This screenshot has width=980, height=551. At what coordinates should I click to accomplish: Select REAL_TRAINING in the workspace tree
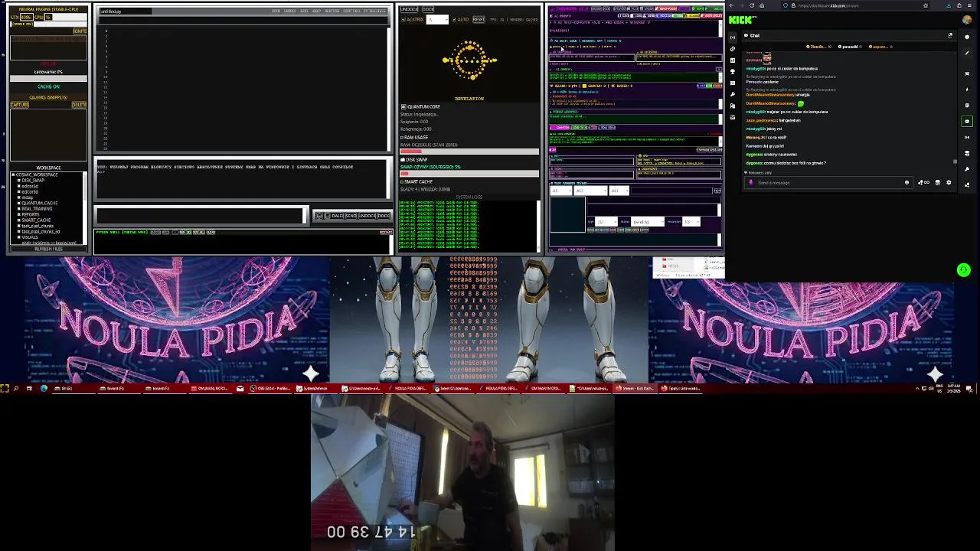(x=37, y=208)
